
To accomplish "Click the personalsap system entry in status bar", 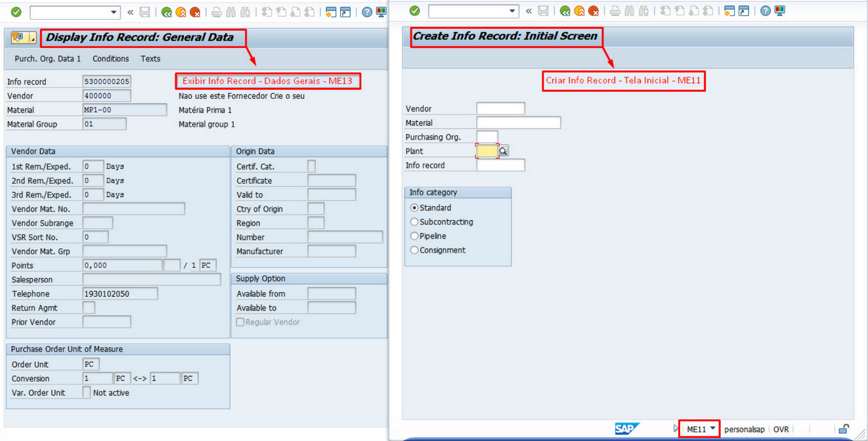I will pos(745,429).
